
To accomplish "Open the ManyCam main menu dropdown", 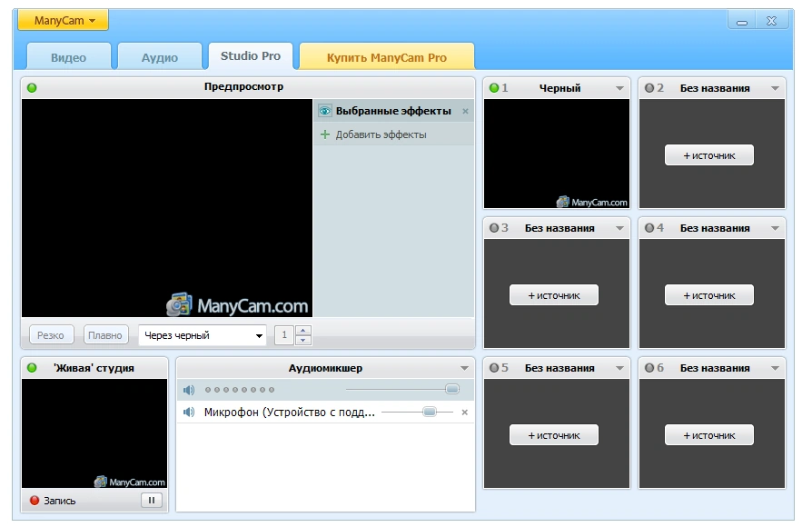I will coord(64,21).
